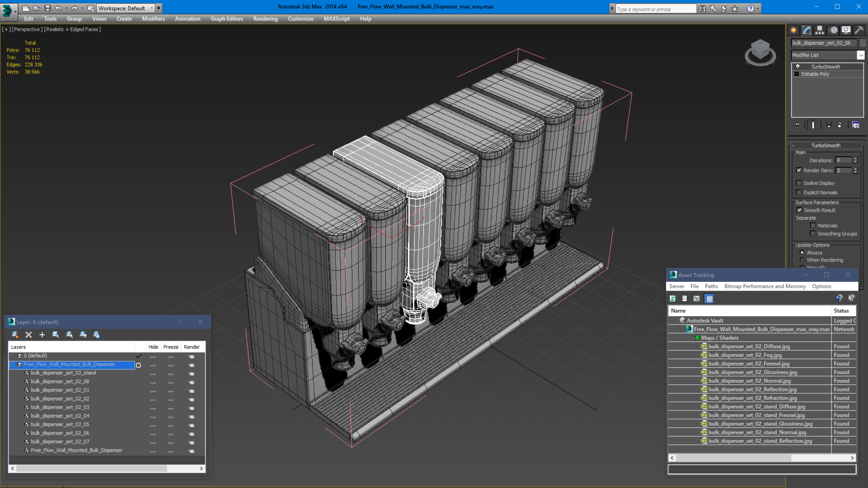Screen dimensions: 868x488
Task: Collapse the Free_Flow_Wall_Mounted_Bulk_Dispenser layer tree
Action: coord(12,364)
